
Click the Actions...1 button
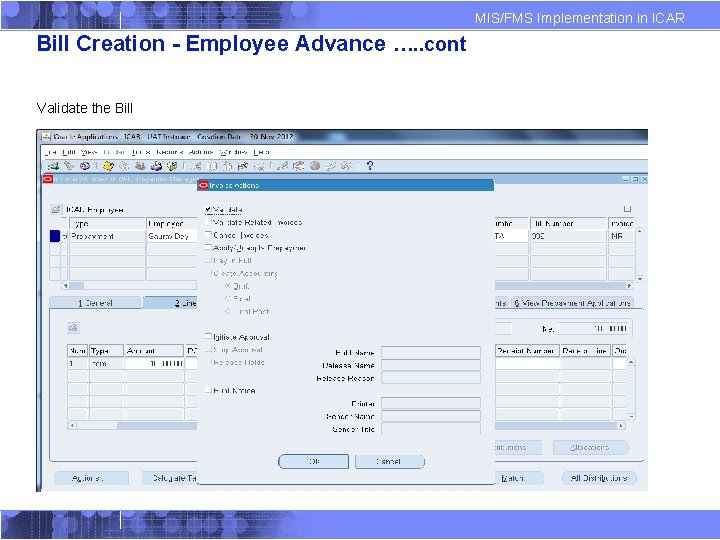[91, 478]
